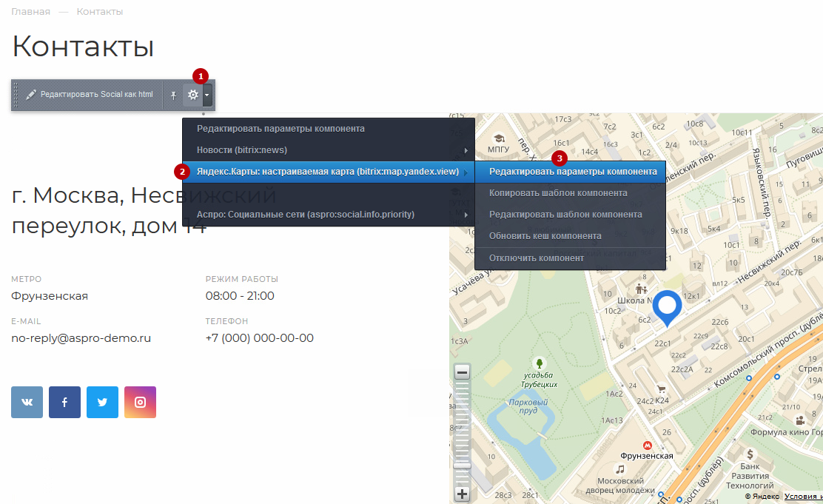Select Яндекс.Карты: настраиваемая карта menu item

[329, 172]
